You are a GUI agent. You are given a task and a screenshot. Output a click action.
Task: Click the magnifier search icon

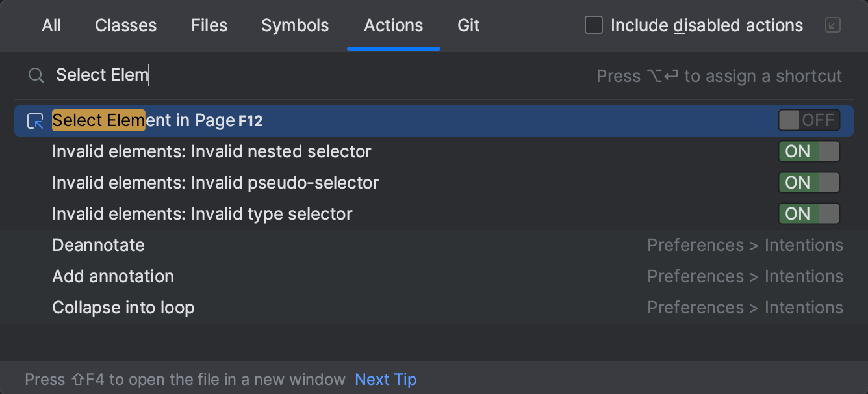pos(36,75)
